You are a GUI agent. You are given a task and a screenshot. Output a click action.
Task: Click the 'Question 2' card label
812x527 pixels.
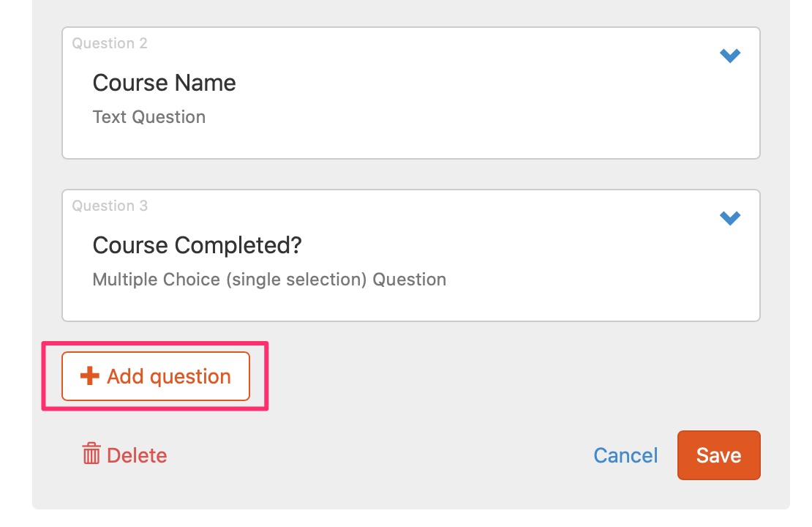coord(110,43)
